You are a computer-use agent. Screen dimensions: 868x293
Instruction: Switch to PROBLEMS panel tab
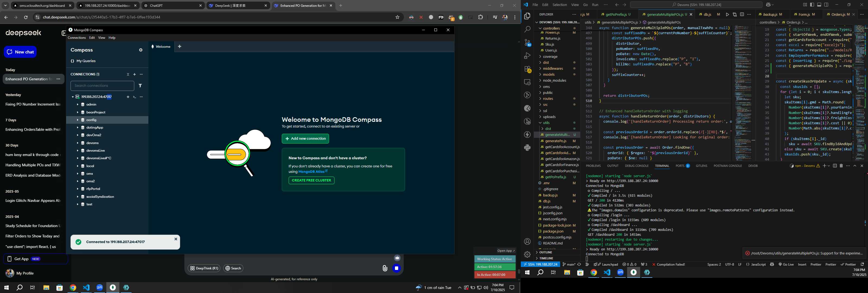[x=593, y=166]
